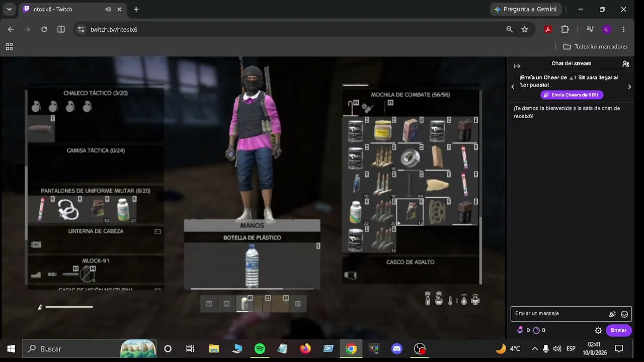
Task: Click Pregunta a Gemini button
Action: tap(526, 9)
